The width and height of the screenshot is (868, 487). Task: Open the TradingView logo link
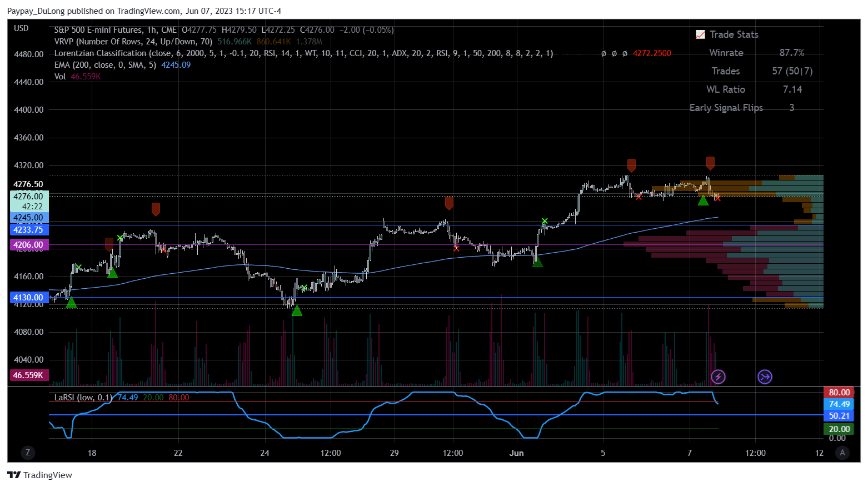40,475
